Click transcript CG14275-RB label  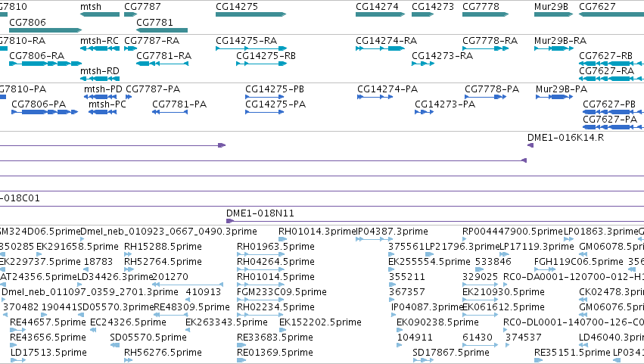[x=266, y=55]
